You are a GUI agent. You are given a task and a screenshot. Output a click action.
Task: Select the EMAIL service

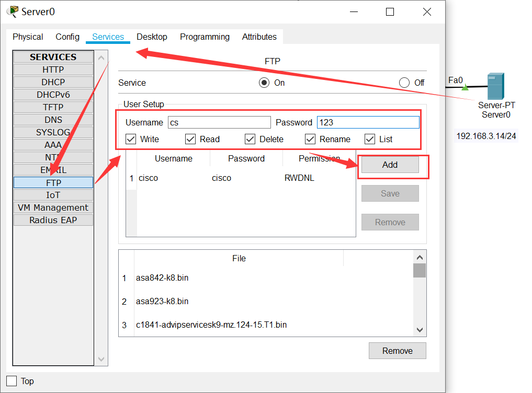point(53,170)
